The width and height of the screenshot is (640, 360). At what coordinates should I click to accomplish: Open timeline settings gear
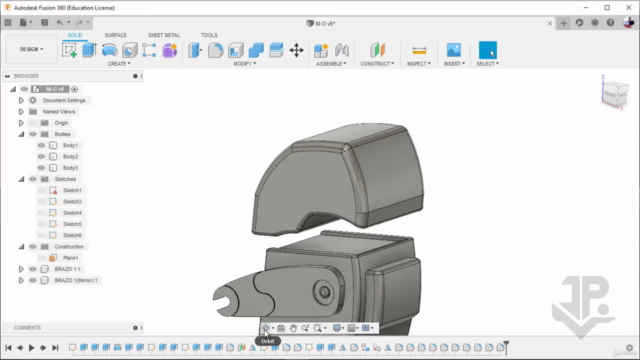(630, 348)
